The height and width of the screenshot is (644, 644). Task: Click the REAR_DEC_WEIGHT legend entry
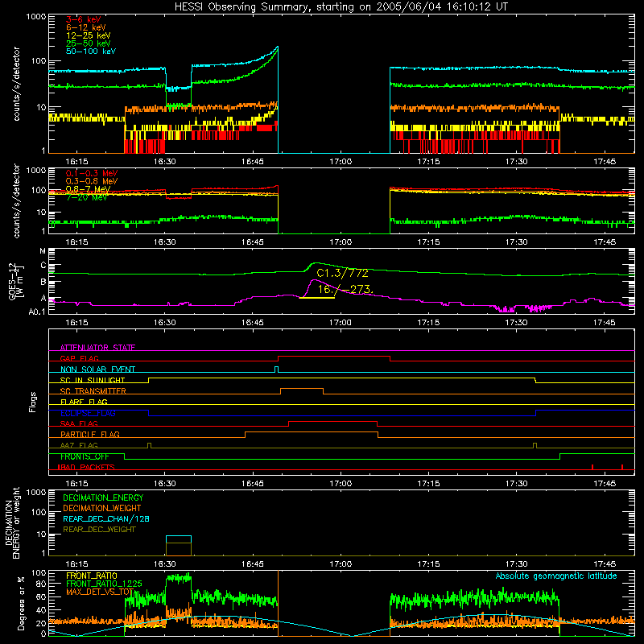pyautogui.click(x=99, y=530)
